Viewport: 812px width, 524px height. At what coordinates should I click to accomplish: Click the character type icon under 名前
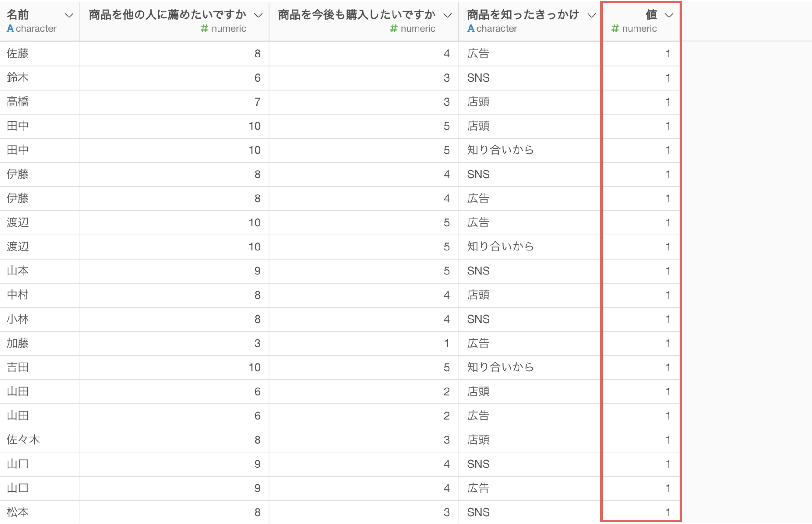pos(10,29)
